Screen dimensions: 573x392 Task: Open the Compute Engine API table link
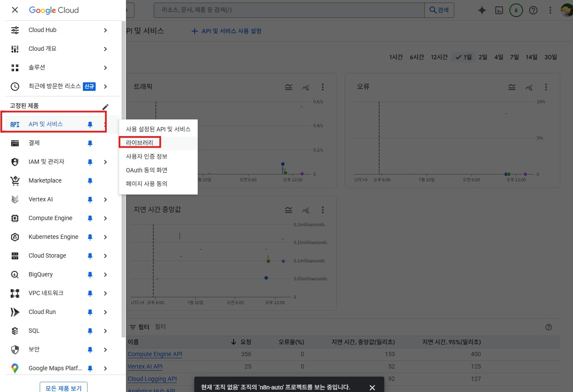tap(155, 354)
